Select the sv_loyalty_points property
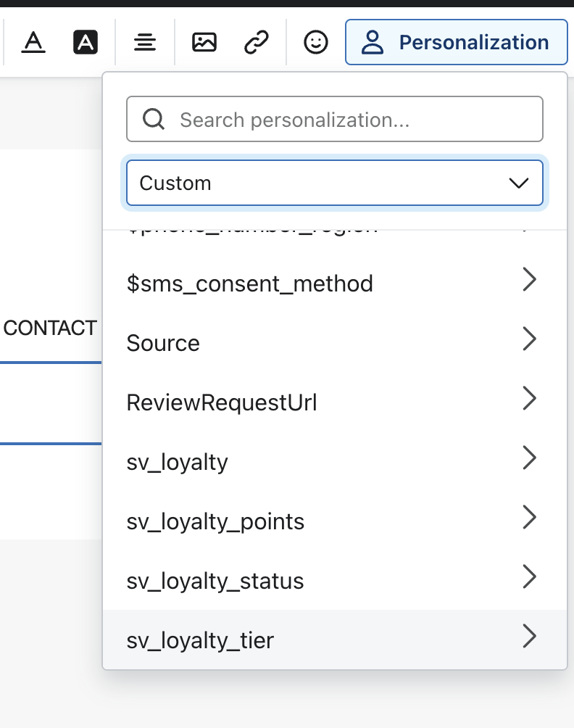Screen dimensions: 574x728 (x=215, y=521)
